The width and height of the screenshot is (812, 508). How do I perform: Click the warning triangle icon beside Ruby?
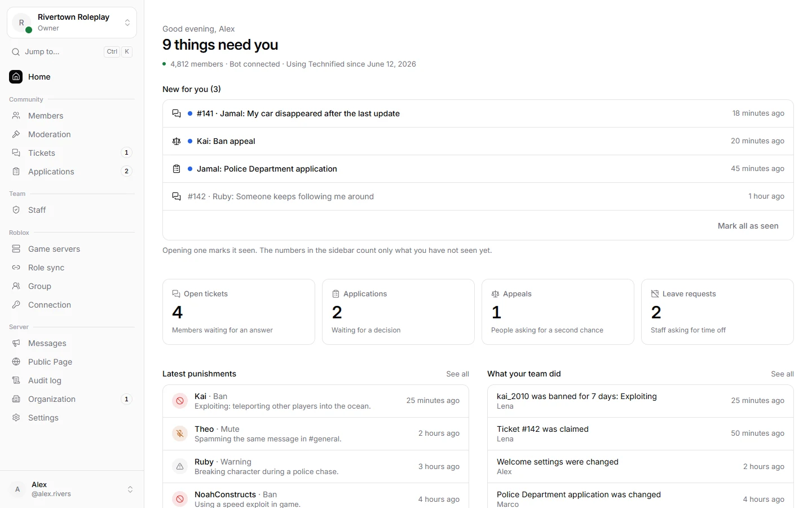pos(180,466)
